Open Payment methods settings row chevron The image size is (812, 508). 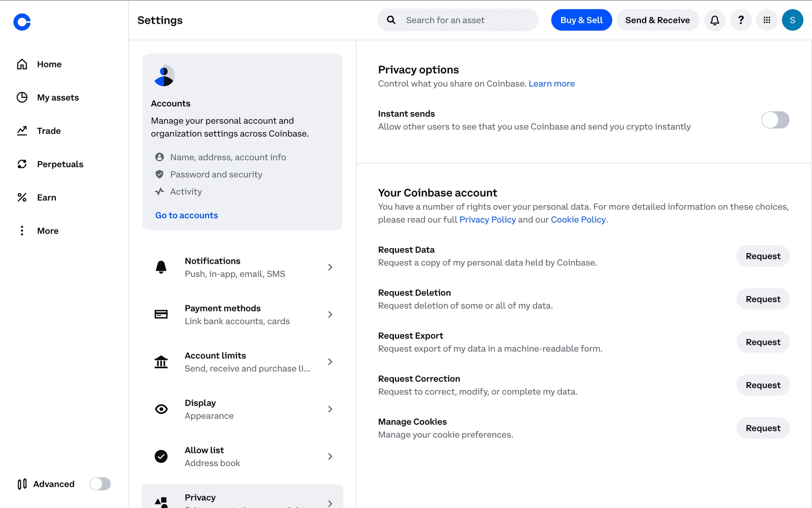click(x=330, y=315)
